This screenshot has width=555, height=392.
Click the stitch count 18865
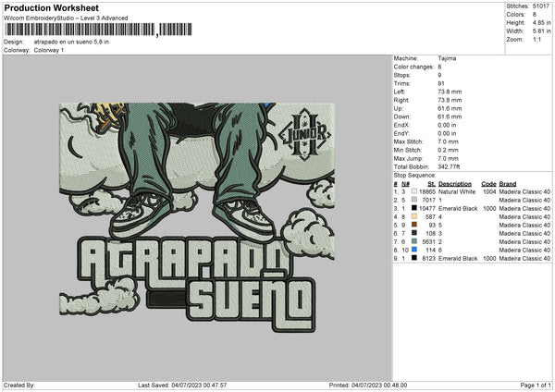[x=427, y=191]
